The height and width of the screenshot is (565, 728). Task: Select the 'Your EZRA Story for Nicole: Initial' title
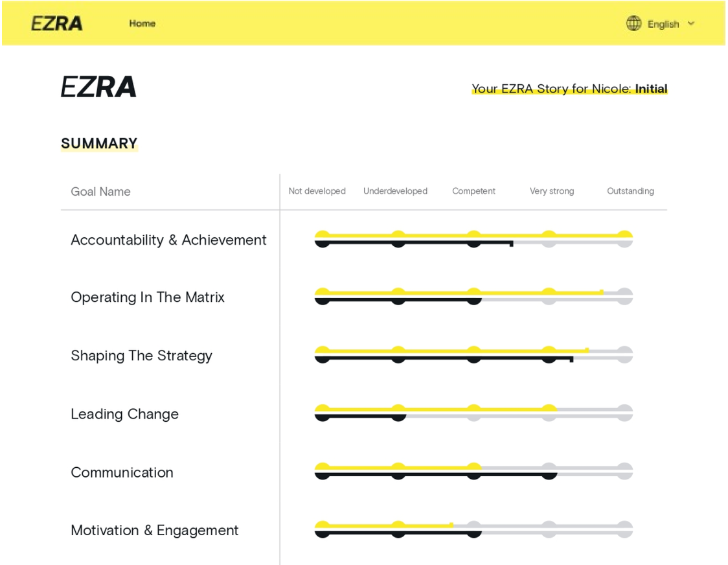tap(569, 89)
